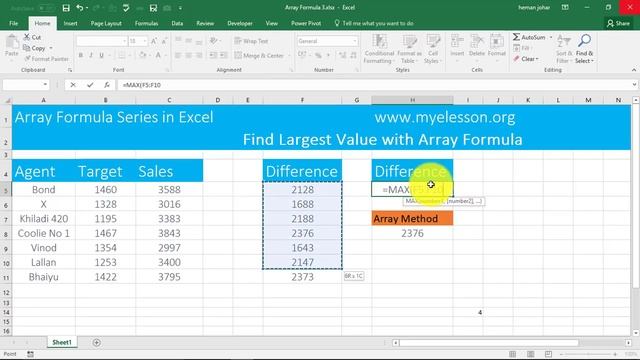Expand Copy options arrow
The image size is (640, 360).
(51, 48)
